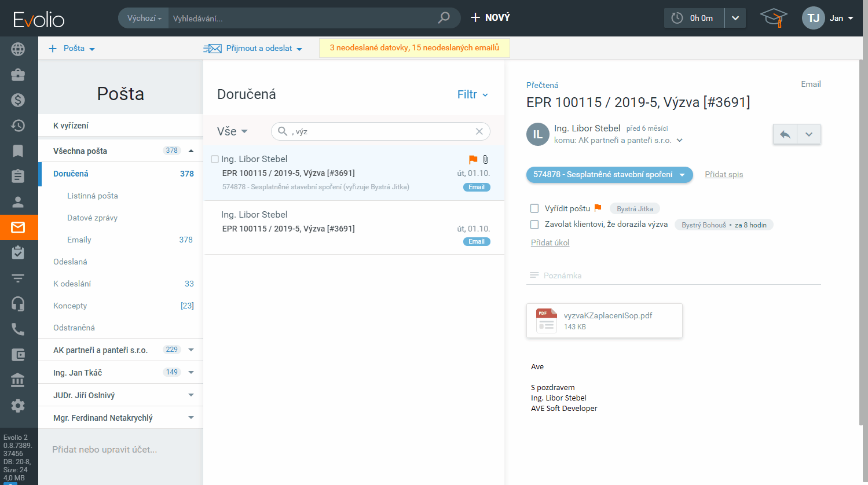Click the headset support icon in sidebar

(x=18, y=304)
